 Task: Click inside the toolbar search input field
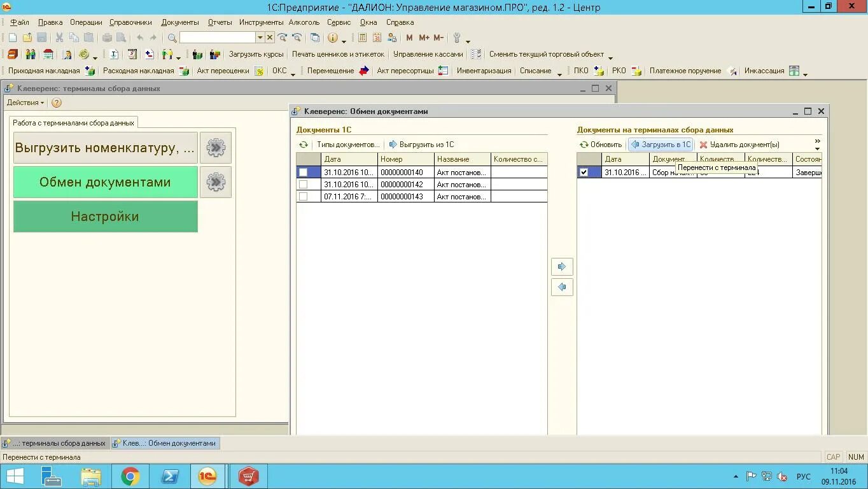218,38
